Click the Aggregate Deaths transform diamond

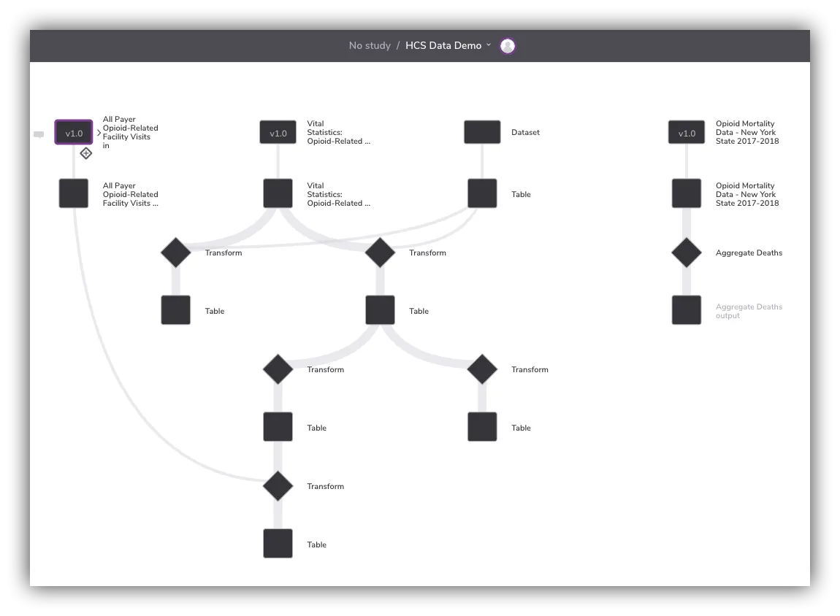(x=687, y=253)
